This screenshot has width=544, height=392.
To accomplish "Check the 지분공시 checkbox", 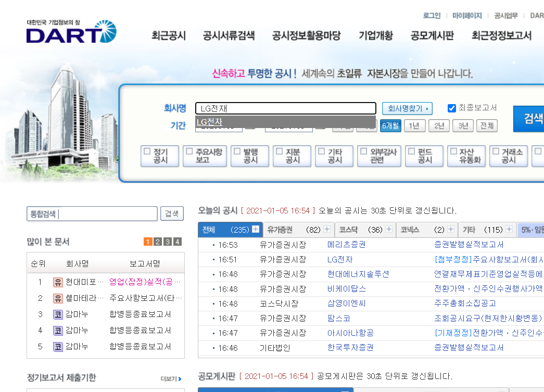I will (x=279, y=151).
